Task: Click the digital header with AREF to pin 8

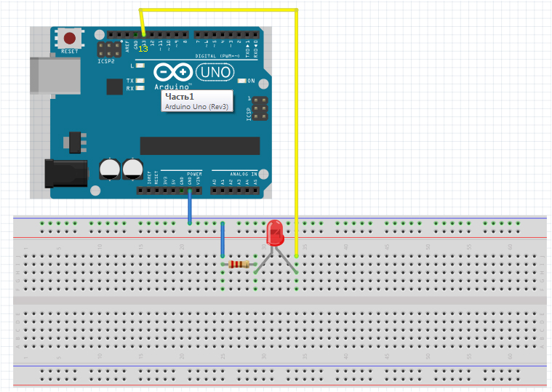Action: (148, 34)
